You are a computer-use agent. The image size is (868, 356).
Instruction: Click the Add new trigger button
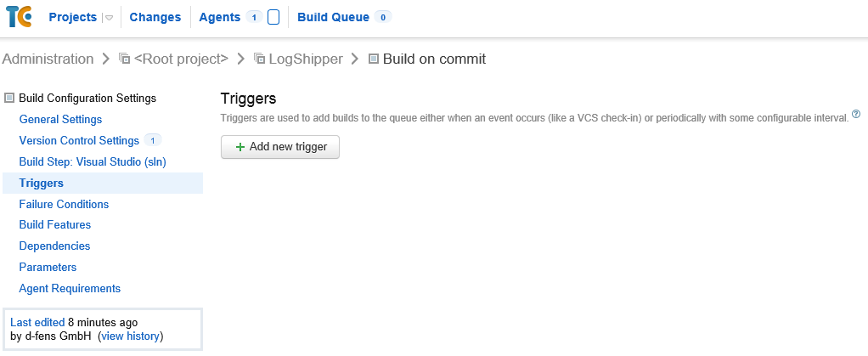(280, 147)
